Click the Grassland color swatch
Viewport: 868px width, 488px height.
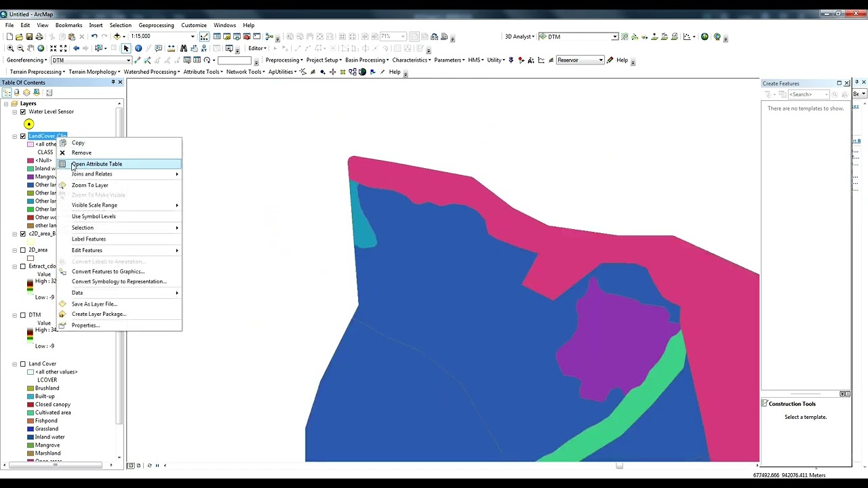31,429
